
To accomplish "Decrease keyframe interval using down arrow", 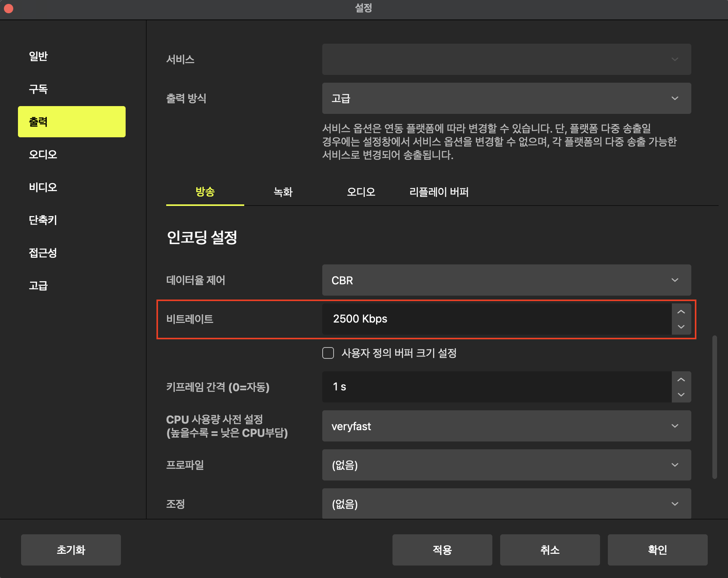I will point(681,394).
